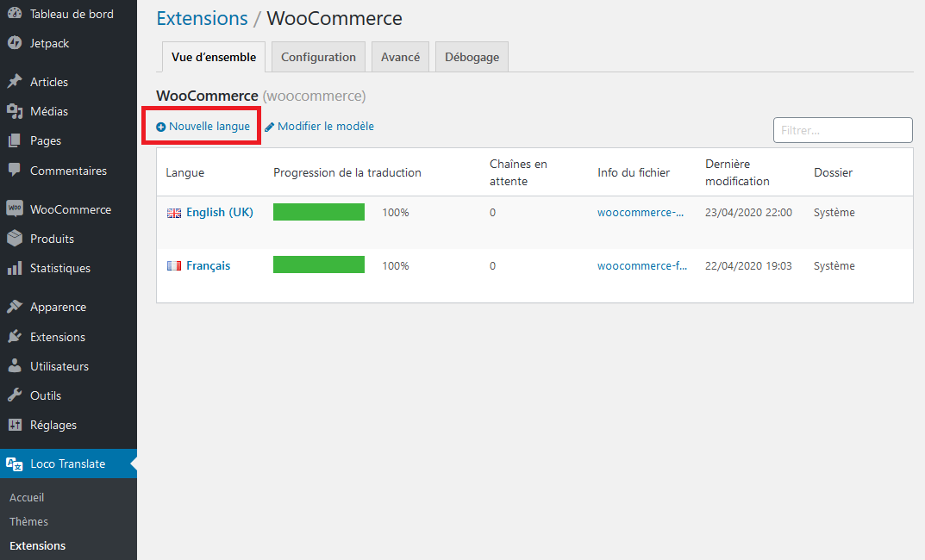Open the Statistiques chart icon
Screen dimensions: 925x560
tap(14, 268)
